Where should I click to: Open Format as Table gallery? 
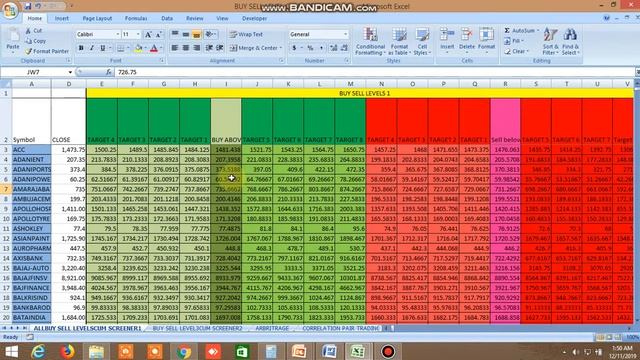point(399,42)
